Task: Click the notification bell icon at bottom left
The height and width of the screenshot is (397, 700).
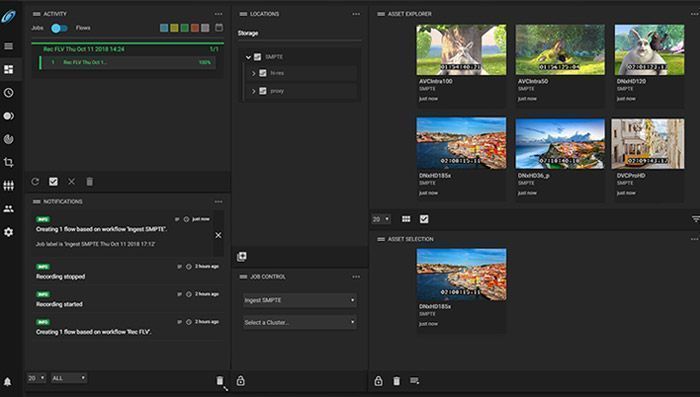Action: click(8, 382)
